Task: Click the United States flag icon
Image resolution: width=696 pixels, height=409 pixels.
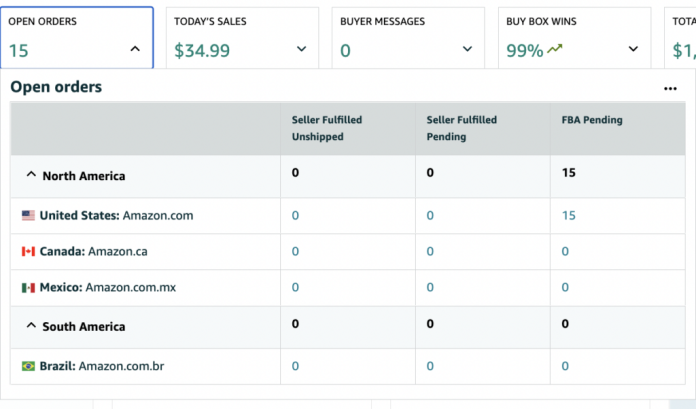Action: point(28,215)
